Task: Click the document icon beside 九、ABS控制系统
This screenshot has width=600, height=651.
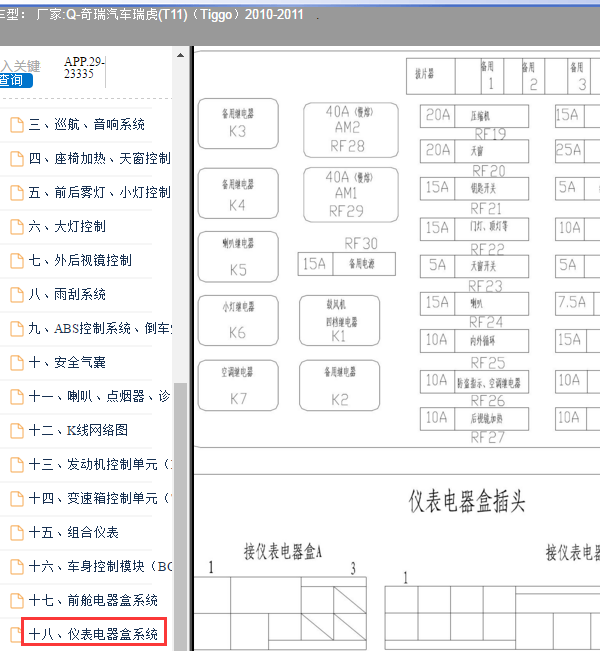Action: 17,329
